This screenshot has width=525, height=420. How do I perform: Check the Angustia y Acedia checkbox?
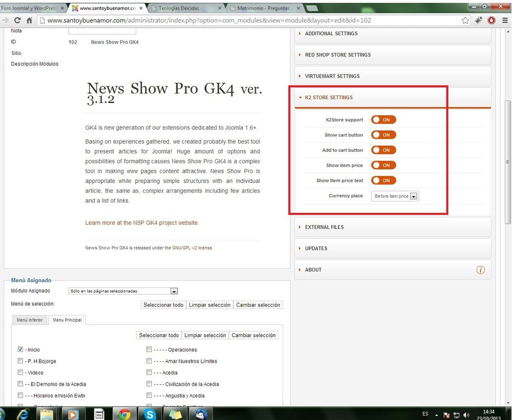coord(149,395)
